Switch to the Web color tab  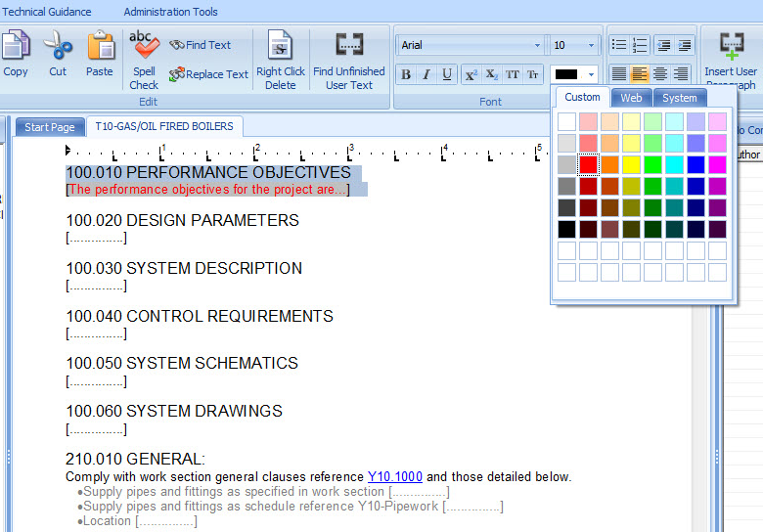pyautogui.click(x=631, y=98)
